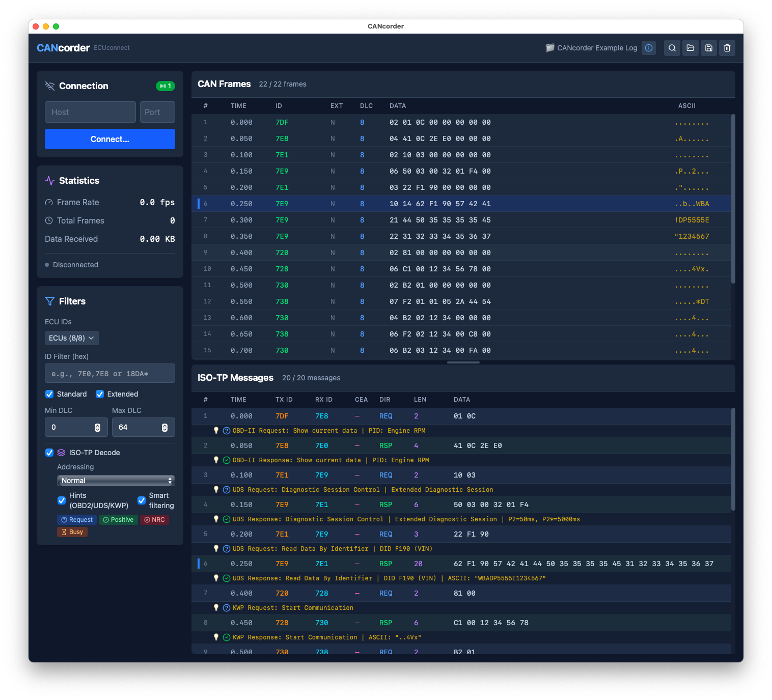
Task: Click the save log icon
Action: point(709,48)
